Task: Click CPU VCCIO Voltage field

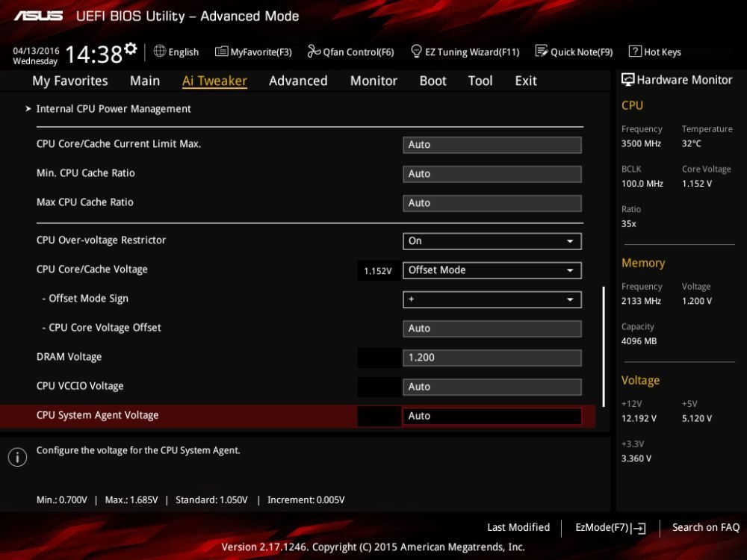Action: point(492,387)
